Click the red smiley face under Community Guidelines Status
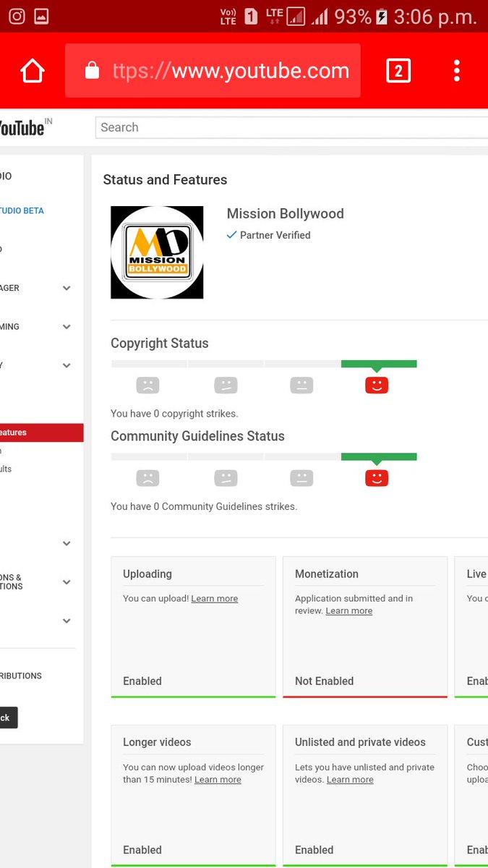Viewport: 488px width, 868px height. (377, 478)
